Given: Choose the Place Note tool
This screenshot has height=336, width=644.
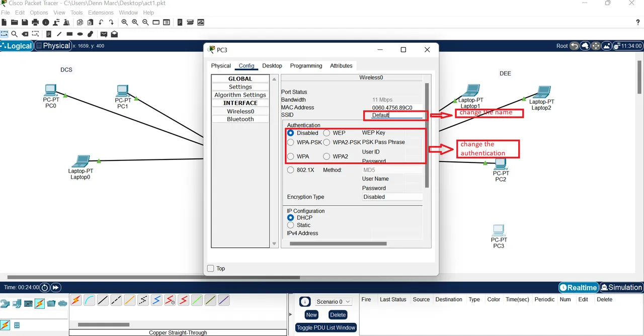Looking at the screenshot, I should (x=49, y=34).
